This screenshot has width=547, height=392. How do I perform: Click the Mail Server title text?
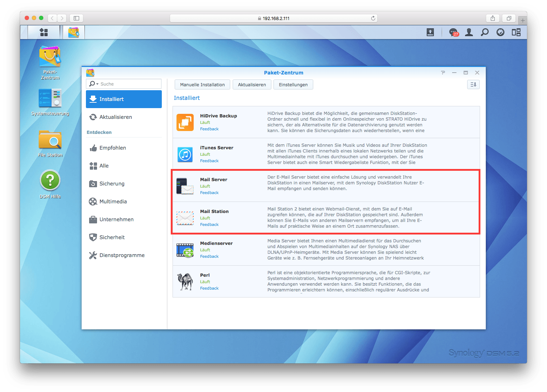click(x=214, y=179)
